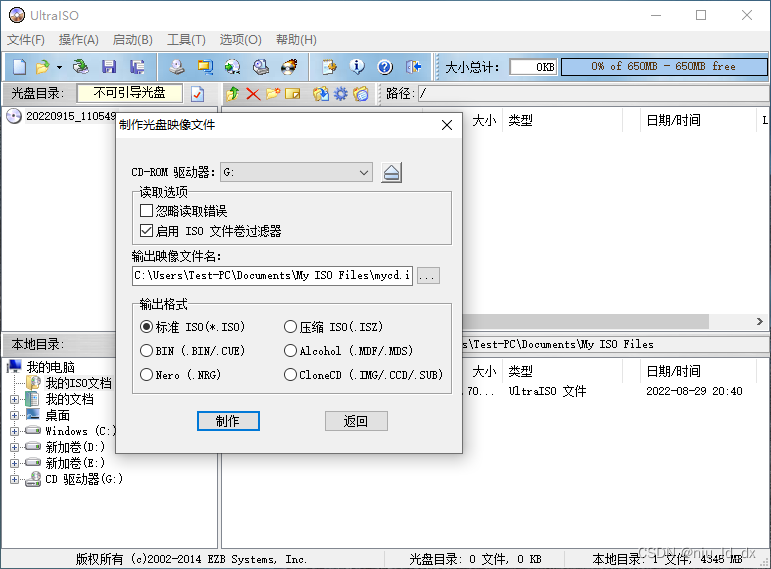771x569 pixels.
Task: Click the Save floppy disk icon
Action: (109, 67)
